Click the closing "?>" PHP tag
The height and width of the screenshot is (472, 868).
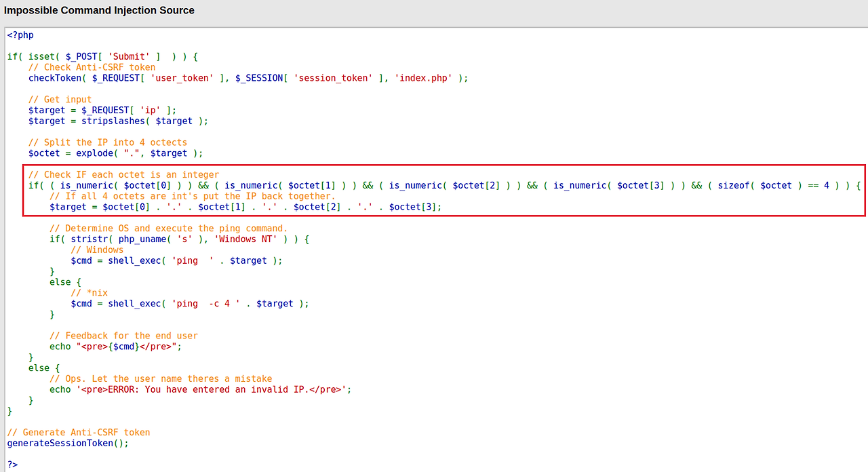(x=13, y=465)
